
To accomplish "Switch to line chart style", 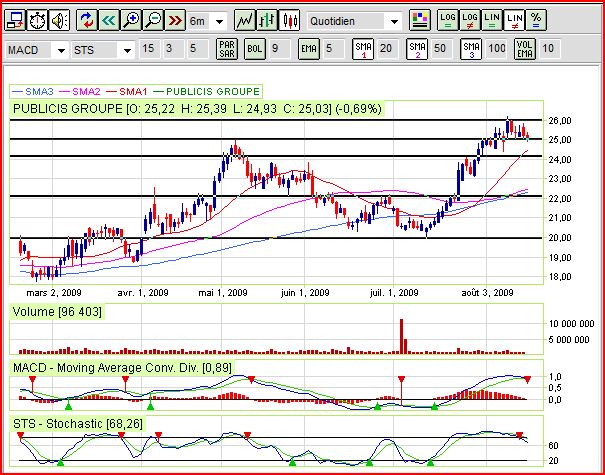I will [245, 20].
